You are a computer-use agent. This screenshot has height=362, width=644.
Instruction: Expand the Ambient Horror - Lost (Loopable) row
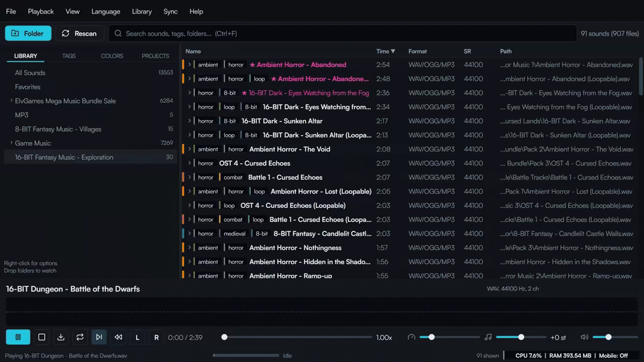pos(189,191)
